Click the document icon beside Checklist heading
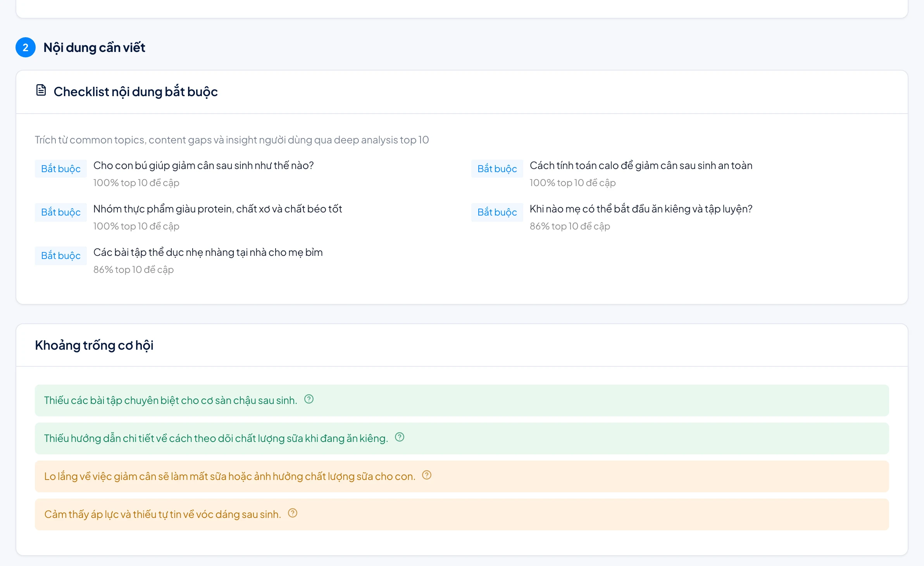 41,90
